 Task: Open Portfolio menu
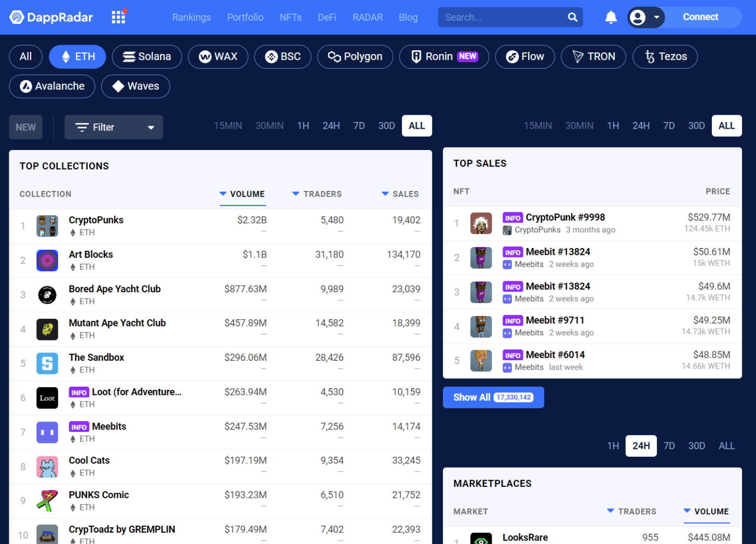coord(245,17)
